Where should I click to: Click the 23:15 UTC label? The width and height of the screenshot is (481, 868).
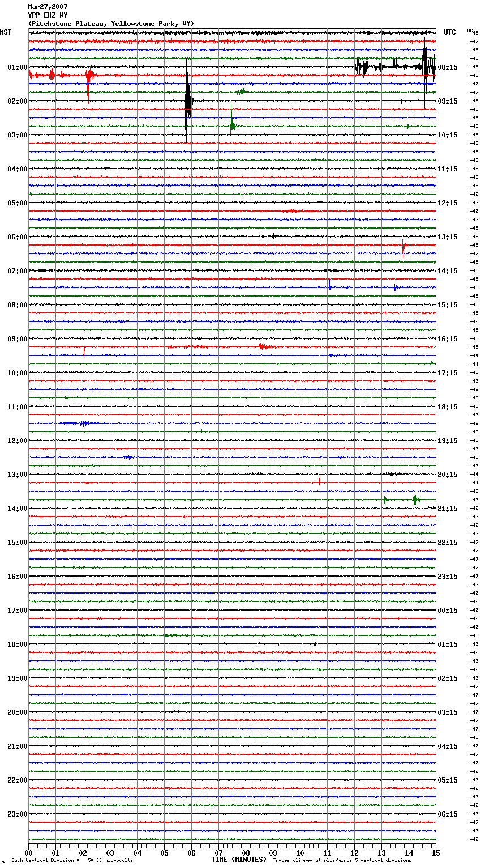[x=448, y=577]
